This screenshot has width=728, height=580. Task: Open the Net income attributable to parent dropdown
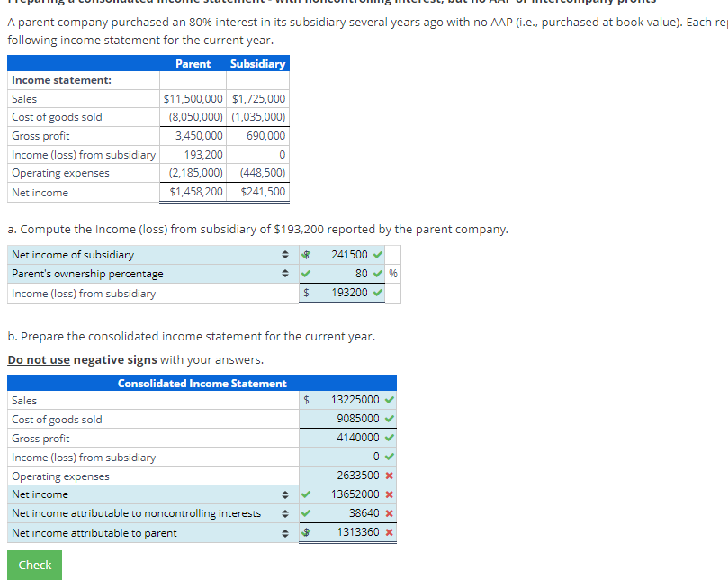[x=151, y=532]
